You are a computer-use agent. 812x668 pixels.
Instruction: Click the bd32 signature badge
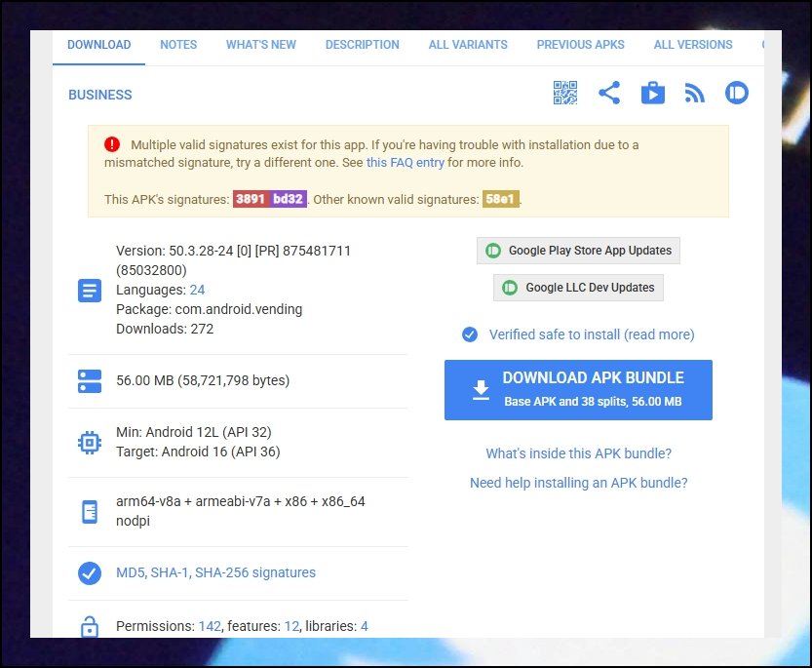(x=288, y=199)
